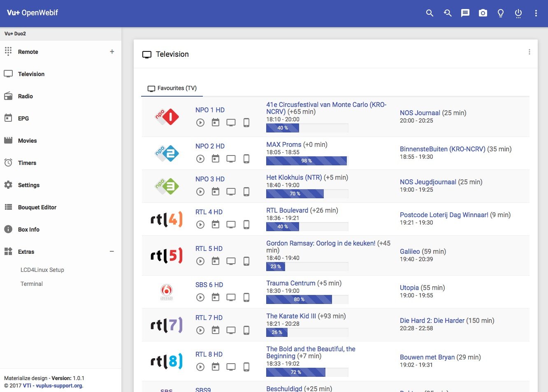Open the top bar overflow menu
The height and width of the screenshot is (392, 548).
[x=536, y=13]
